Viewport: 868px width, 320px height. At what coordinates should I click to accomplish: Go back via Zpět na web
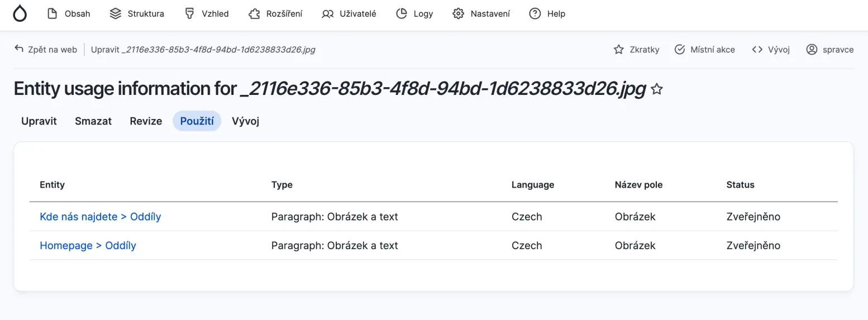(46, 49)
